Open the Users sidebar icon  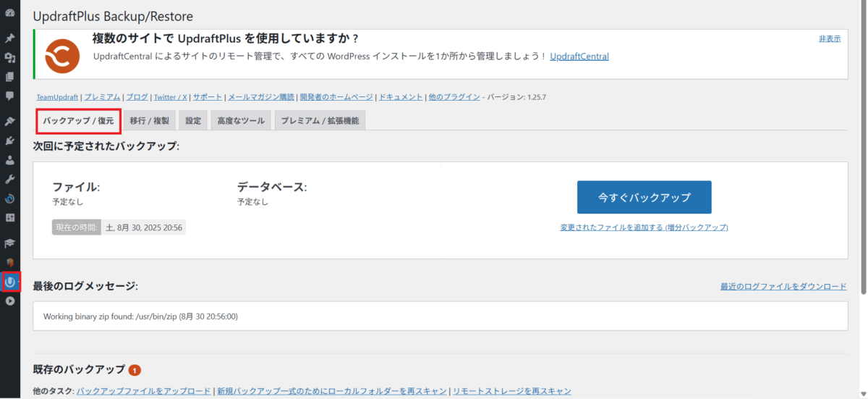[10, 160]
